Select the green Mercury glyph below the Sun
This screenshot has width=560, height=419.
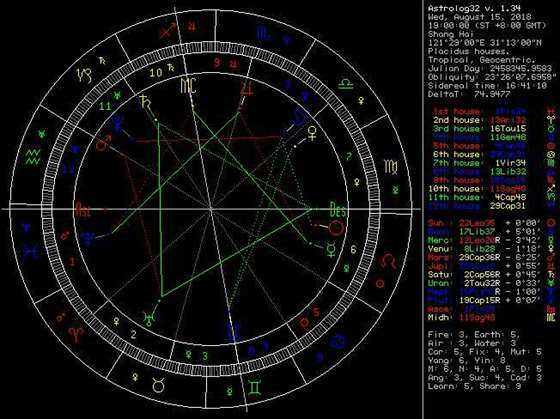(x=331, y=249)
